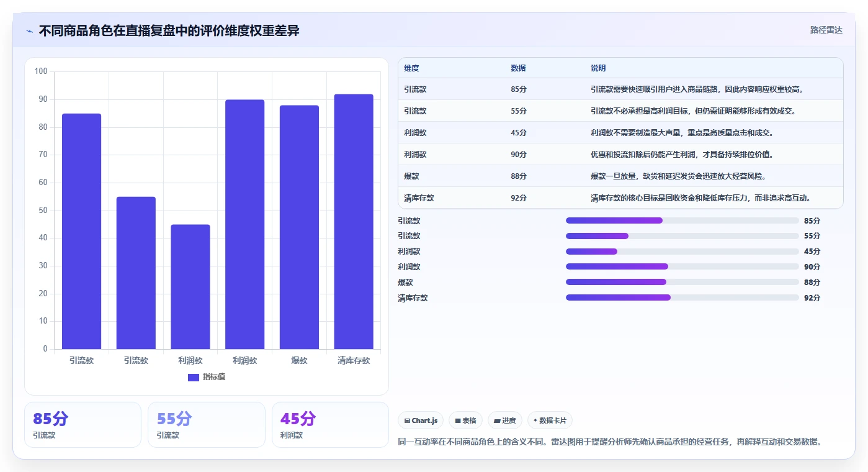Click the page title about 评价维度权重差异

pyautogui.click(x=169, y=30)
